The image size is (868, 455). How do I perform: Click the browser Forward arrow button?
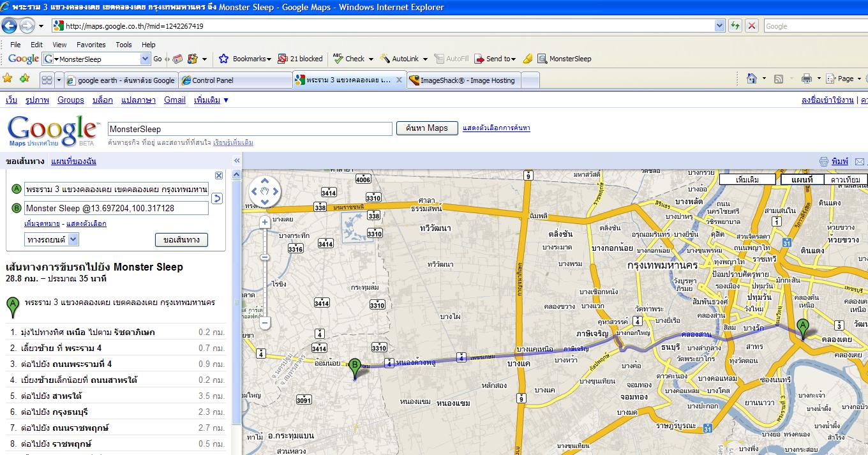click(27, 26)
